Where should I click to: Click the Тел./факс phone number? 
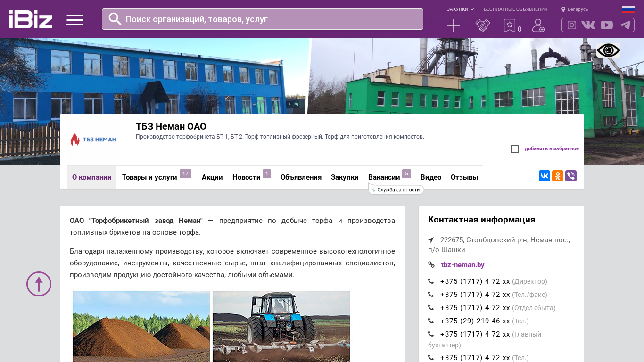pos(475,295)
